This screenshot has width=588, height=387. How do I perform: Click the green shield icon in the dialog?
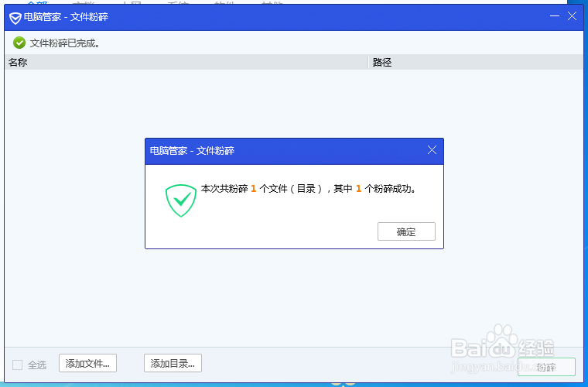[181, 200]
